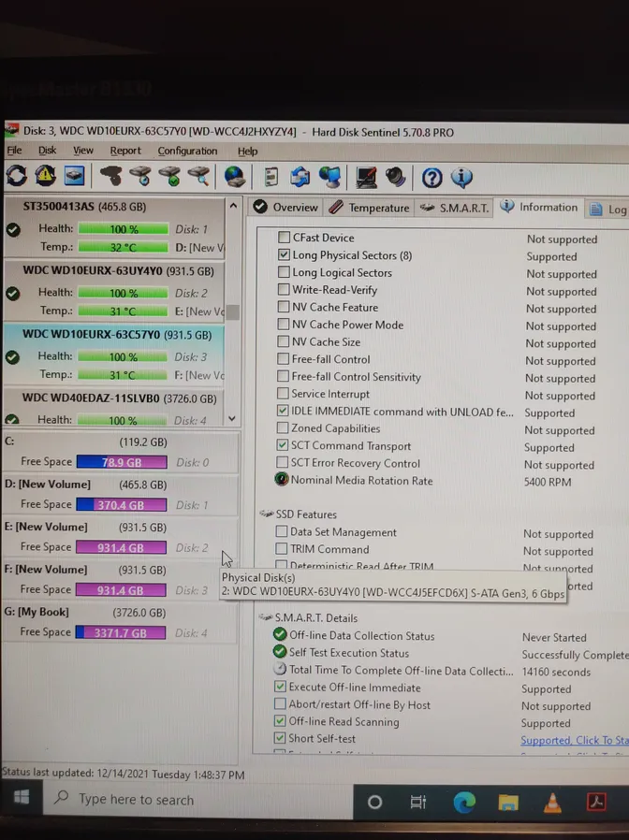The width and height of the screenshot is (629, 840).
Task: Click the yellow warning triangle toolbar icon
Action: [46, 175]
